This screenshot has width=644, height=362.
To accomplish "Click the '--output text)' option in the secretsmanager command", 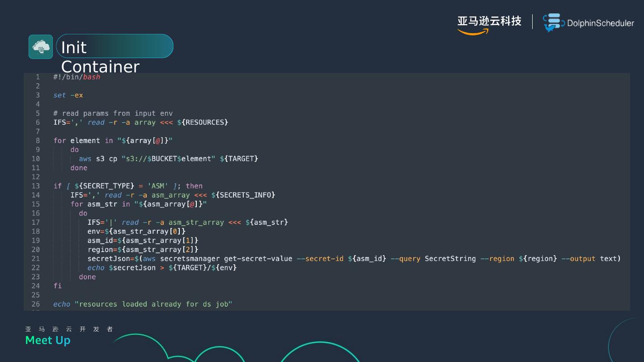I will click(x=591, y=259).
